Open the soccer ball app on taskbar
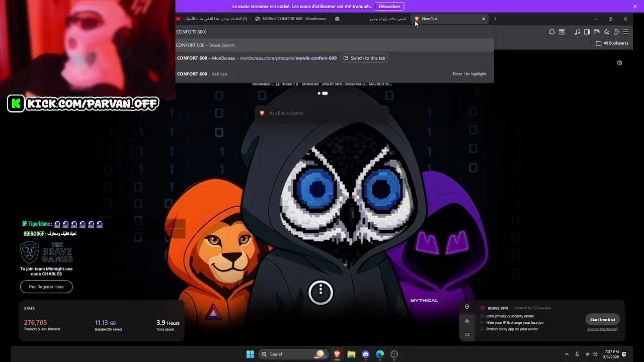This screenshot has width=644, height=362. point(394,354)
